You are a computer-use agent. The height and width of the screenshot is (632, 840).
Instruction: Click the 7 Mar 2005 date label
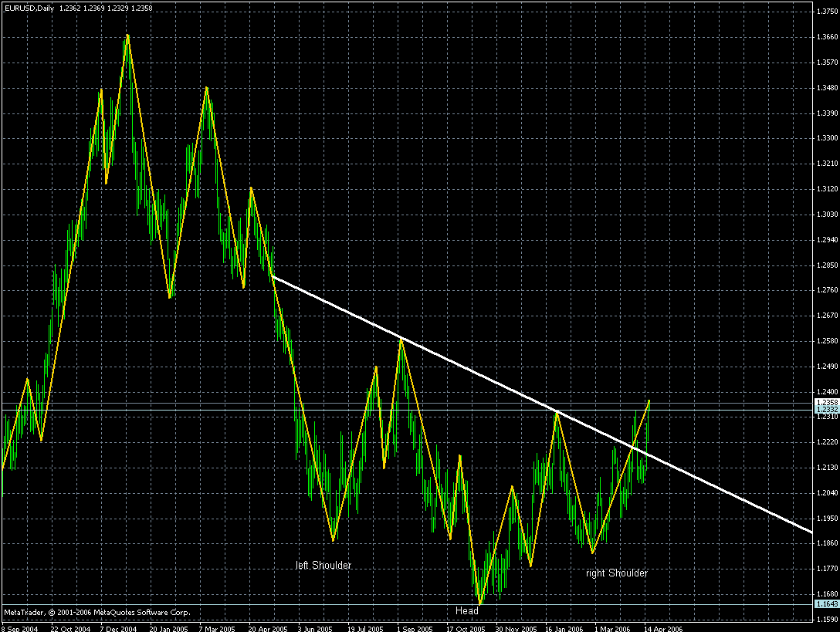coord(217,629)
